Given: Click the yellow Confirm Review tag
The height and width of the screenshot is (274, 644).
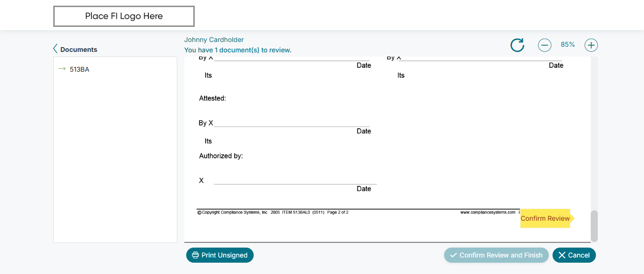Looking at the screenshot, I should (545, 218).
